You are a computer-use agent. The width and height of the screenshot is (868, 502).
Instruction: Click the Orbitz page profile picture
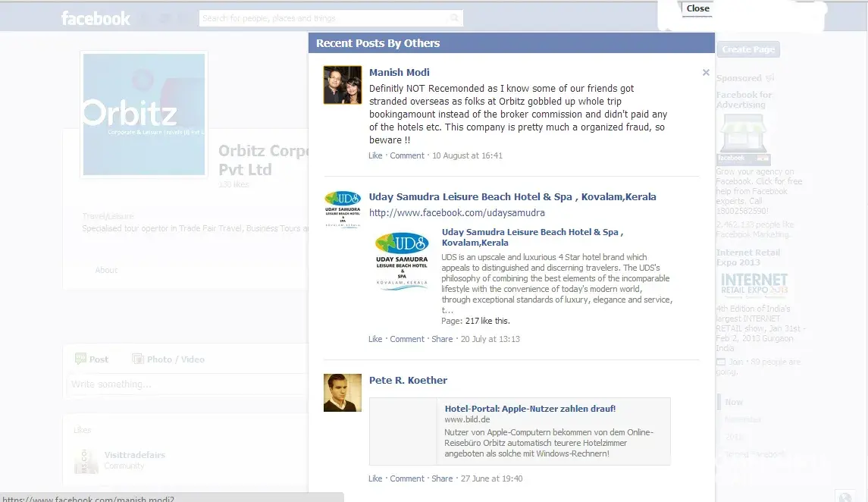pyautogui.click(x=144, y=115)
